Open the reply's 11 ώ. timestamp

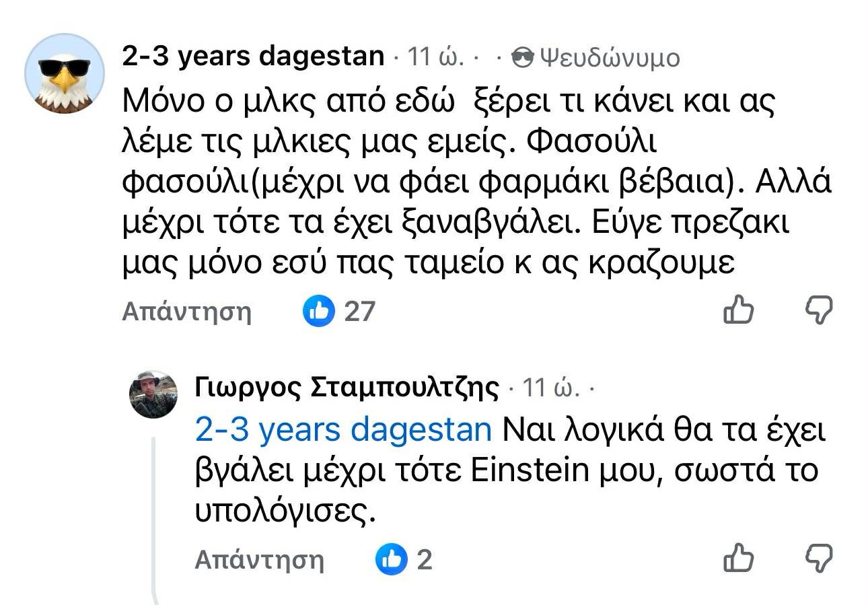550,388
